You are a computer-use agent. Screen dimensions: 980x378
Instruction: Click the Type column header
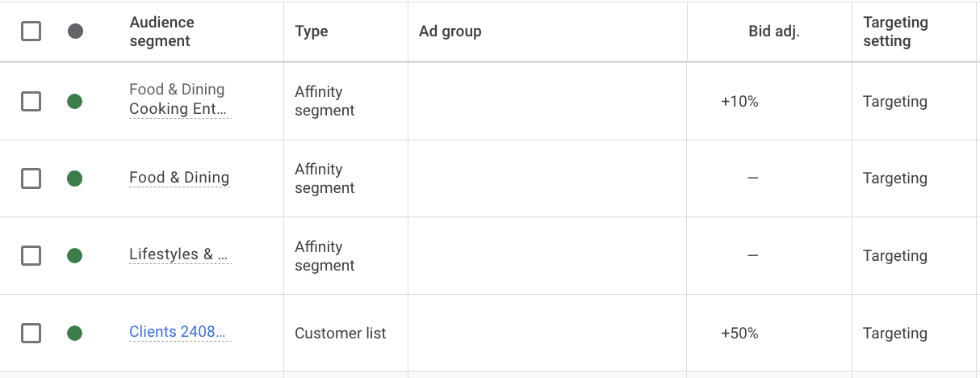coord(312,31)
